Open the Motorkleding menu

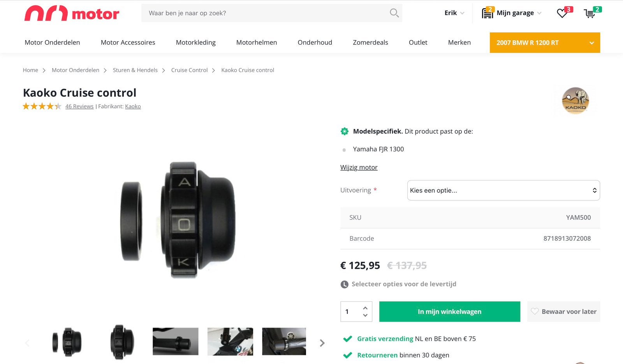click(196, 42)
